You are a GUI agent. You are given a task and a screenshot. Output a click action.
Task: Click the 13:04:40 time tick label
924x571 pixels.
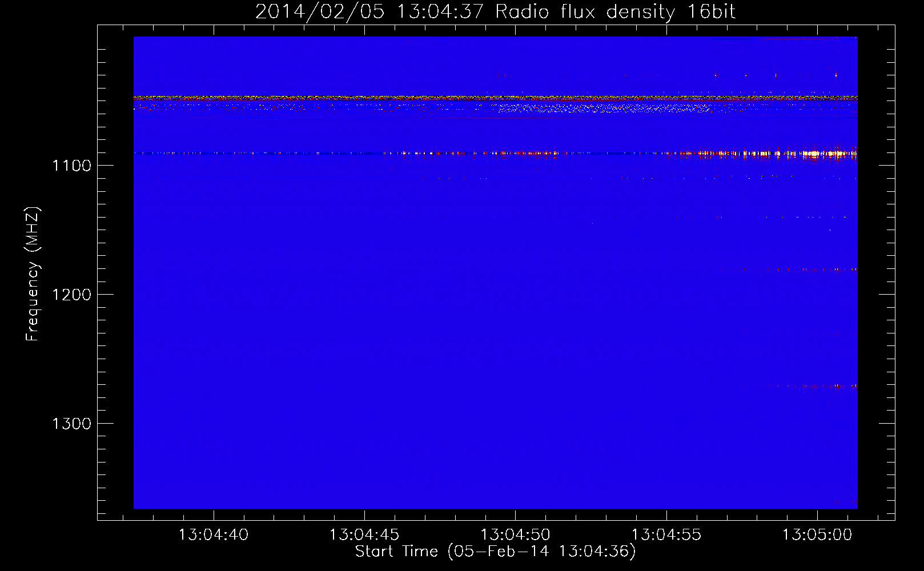[x=214, y=535]
